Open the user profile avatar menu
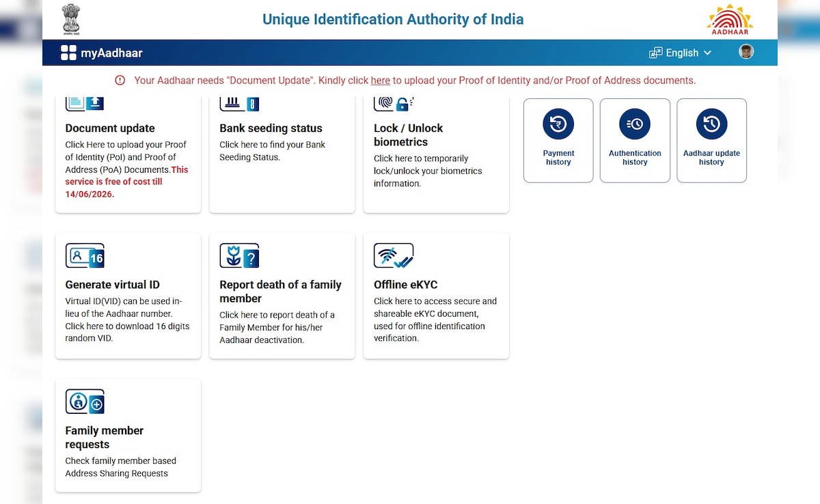The width and height of the screenshot is (820, 504). (x=746, y=52)
